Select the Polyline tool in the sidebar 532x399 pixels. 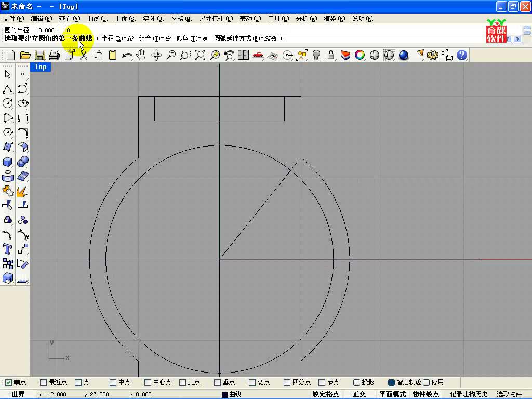click(7, 89)
